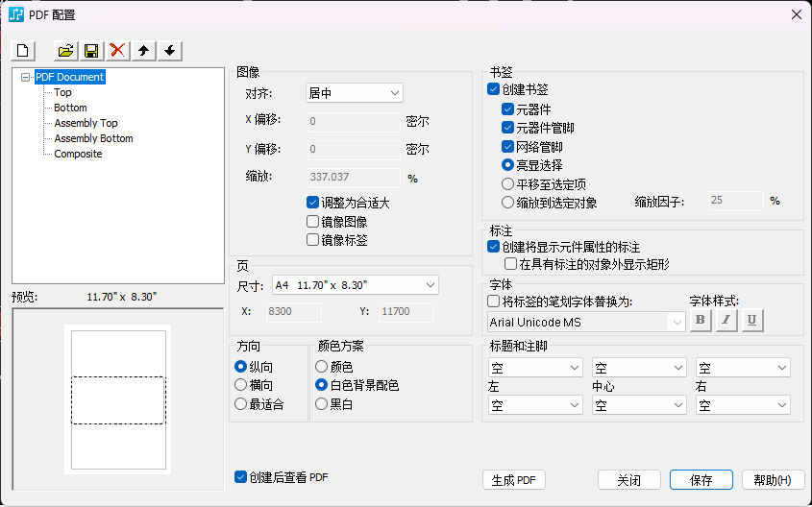Click the Open folder toolbar icon
The width and height of the screenshot is (812, 507).
tap(66, 50)
